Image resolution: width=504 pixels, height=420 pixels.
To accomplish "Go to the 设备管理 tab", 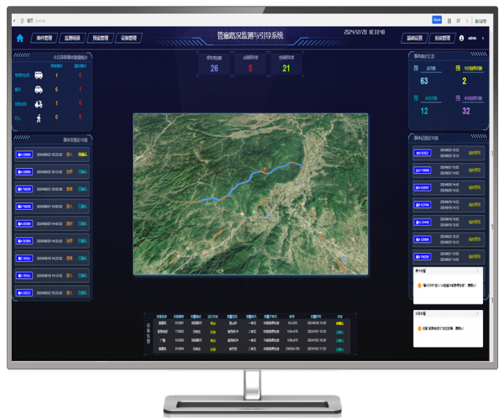I will coord(129,38).
